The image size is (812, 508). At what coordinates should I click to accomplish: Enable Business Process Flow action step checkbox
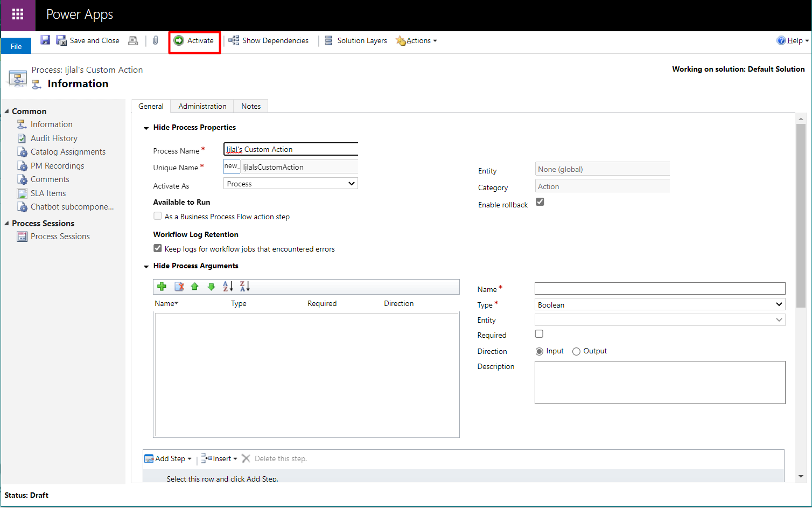(158, 216)
